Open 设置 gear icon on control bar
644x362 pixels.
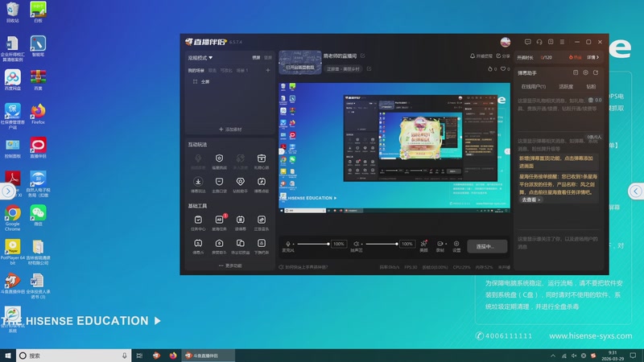point(456,244)
